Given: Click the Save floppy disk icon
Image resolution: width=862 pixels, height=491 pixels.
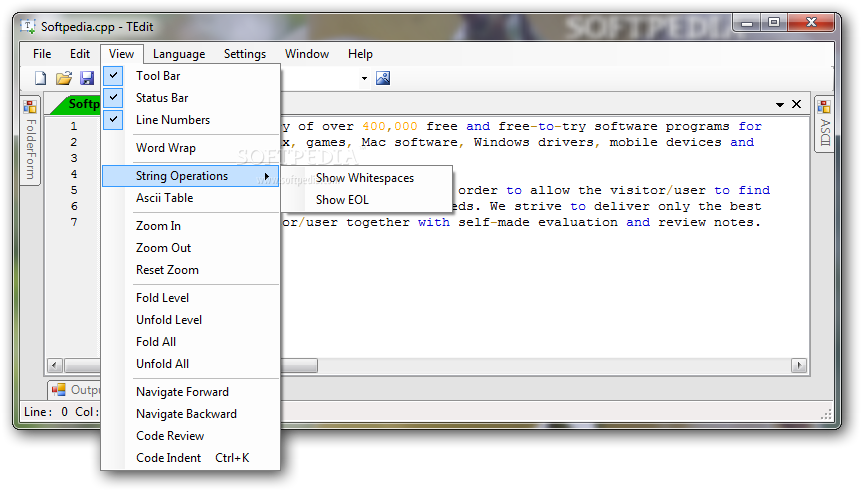Looking at the screenshot, I should [x=87, y=78].
